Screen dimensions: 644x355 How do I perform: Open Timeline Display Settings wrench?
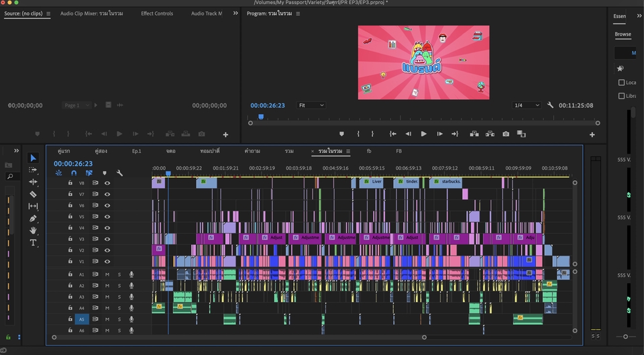(x=119, y=173)
